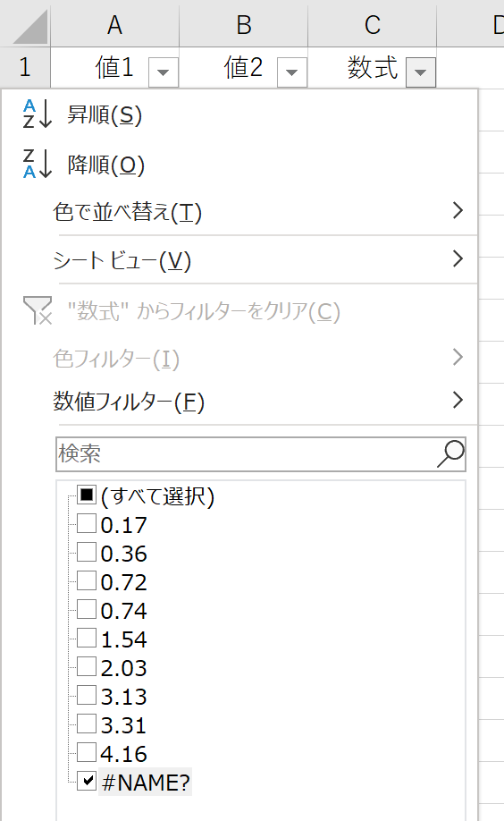504x821 pixels.
Task: Expand the 色で並べ替え submenu
Action: pos(265,212)
